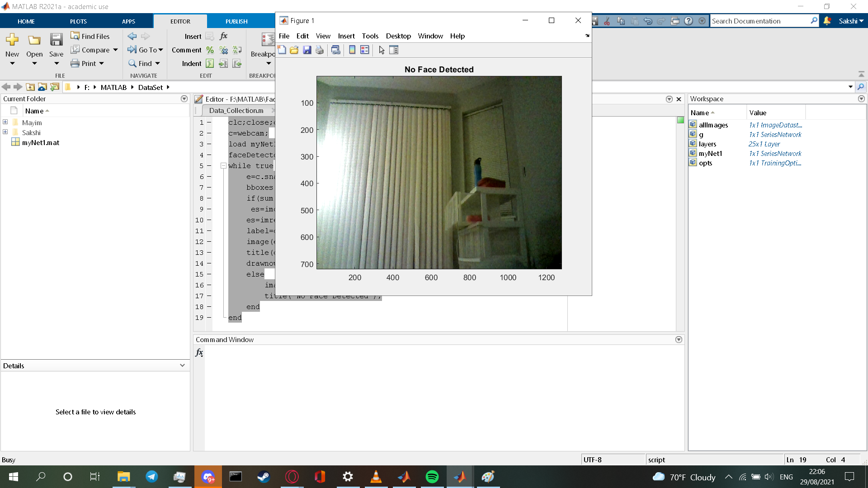Expand the Mayim folder tree node
Viewport: 868px width, 488px height.
tap(5, 122)
